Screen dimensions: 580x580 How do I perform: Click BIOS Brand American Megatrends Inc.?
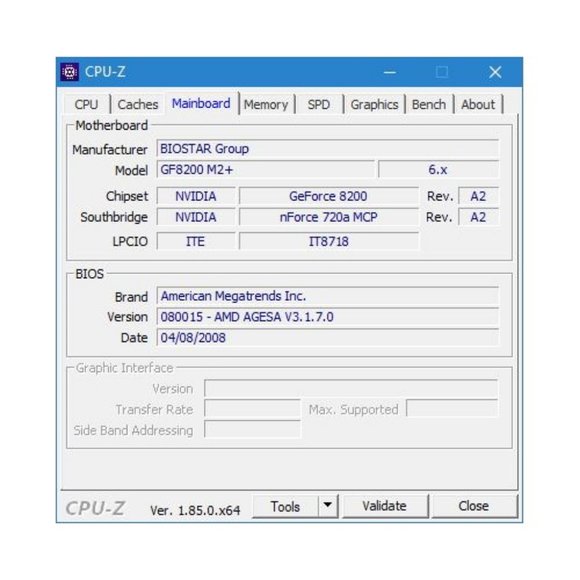tap(327, 296)
